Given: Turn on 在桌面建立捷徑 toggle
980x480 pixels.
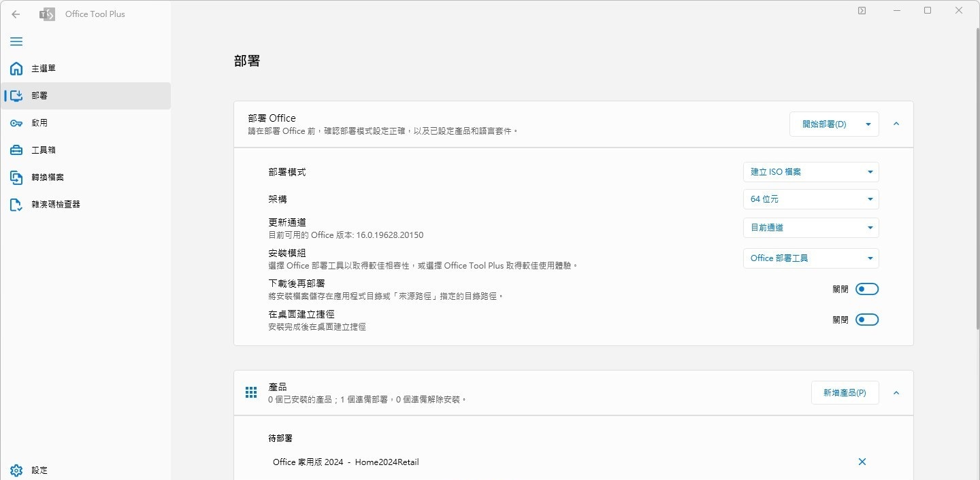Looking at the screenshot, I should tap(866, 320).
